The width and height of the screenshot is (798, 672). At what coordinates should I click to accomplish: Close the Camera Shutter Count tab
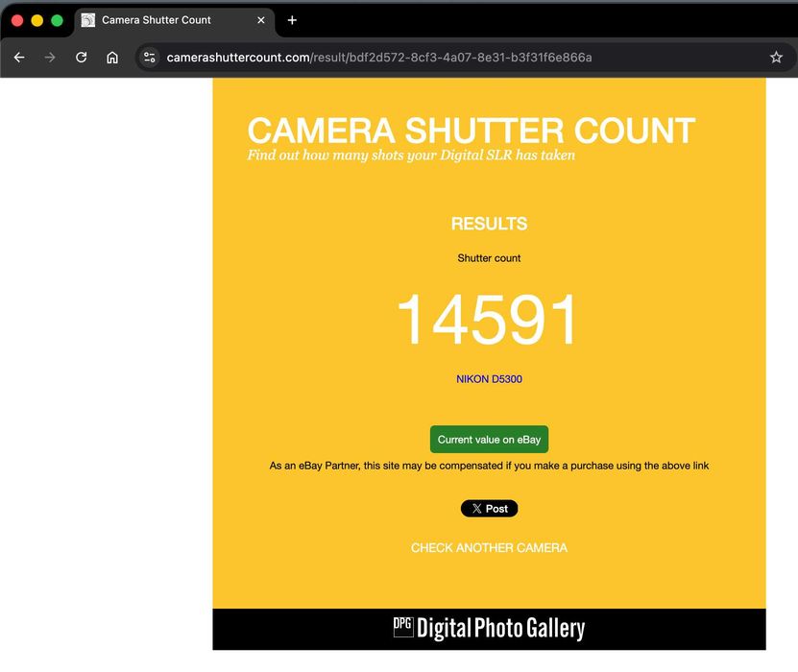click(261, 20)
